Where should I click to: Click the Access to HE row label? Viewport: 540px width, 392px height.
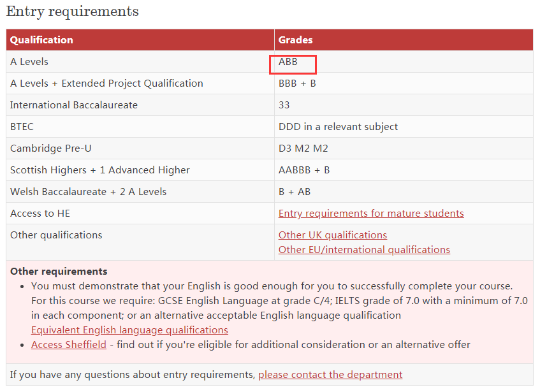[x=40, y=214]
